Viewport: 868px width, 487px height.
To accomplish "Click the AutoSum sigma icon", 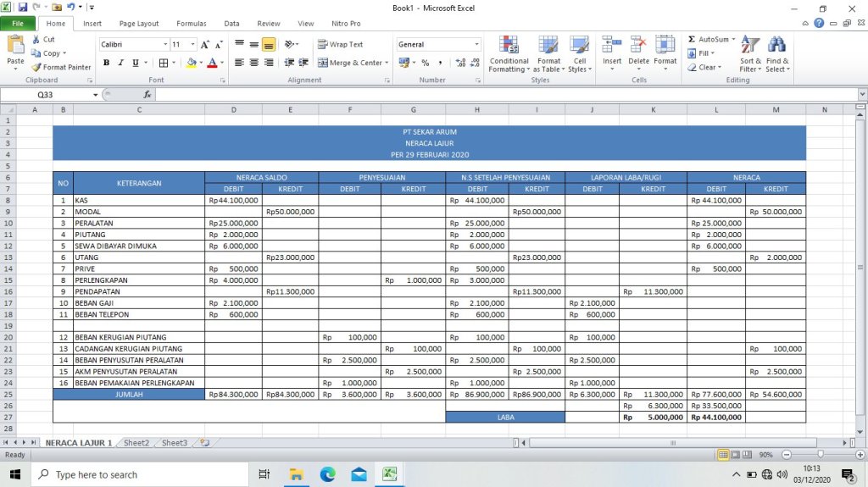I will click(692, 40).
